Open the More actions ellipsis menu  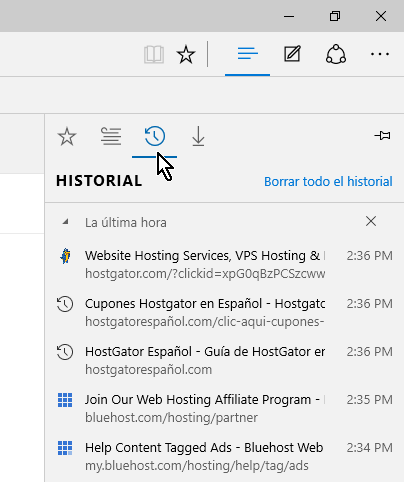point(380,54)
